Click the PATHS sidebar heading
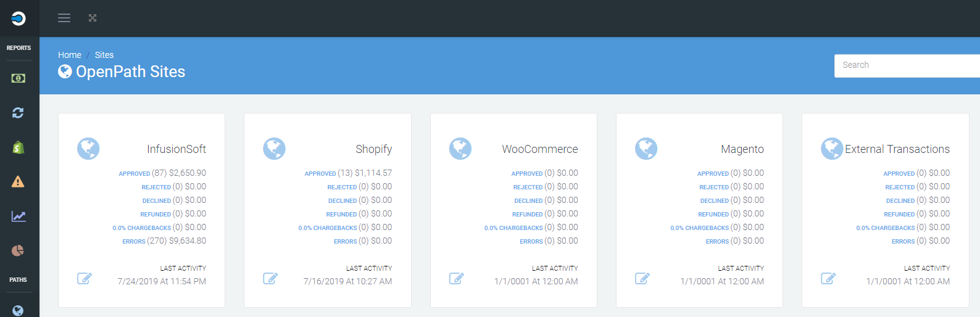 [x=18, y=280]
